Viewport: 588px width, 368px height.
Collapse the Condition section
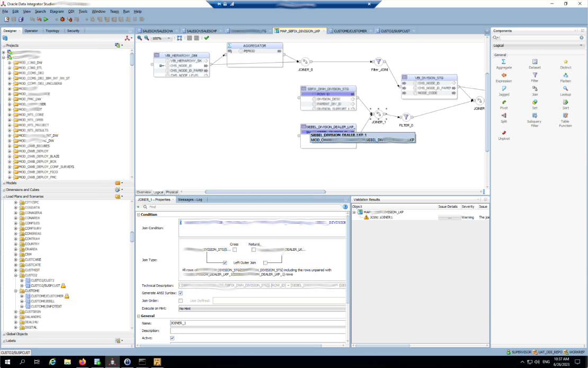[x=138, y=215]
